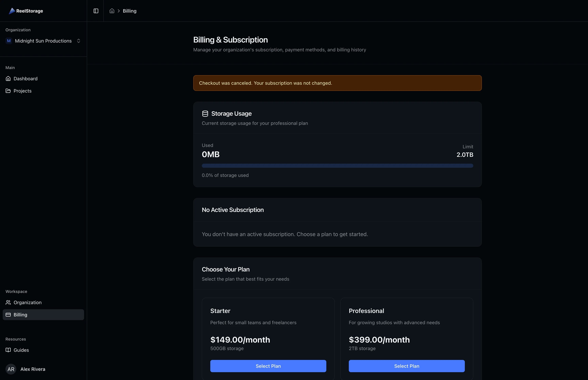Open Projects from sidebar
Image resolution: width=588 pixels, height=380 pixels.
22,91
